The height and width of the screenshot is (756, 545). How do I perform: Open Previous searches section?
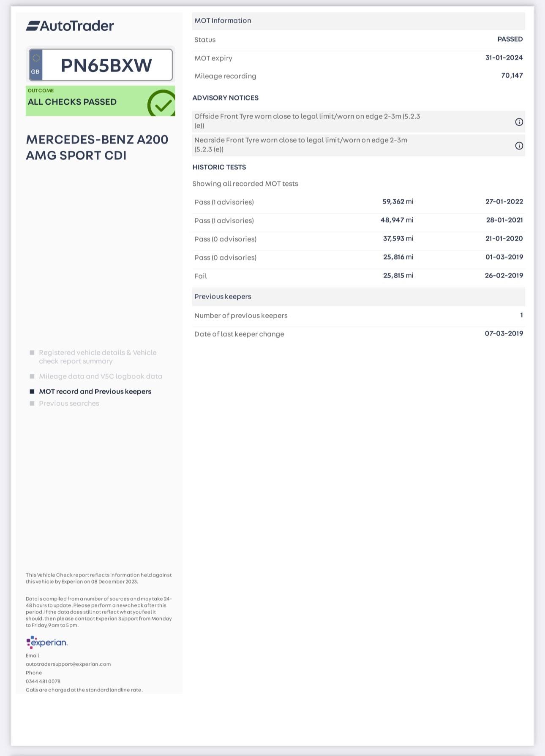tap(69, 403)
